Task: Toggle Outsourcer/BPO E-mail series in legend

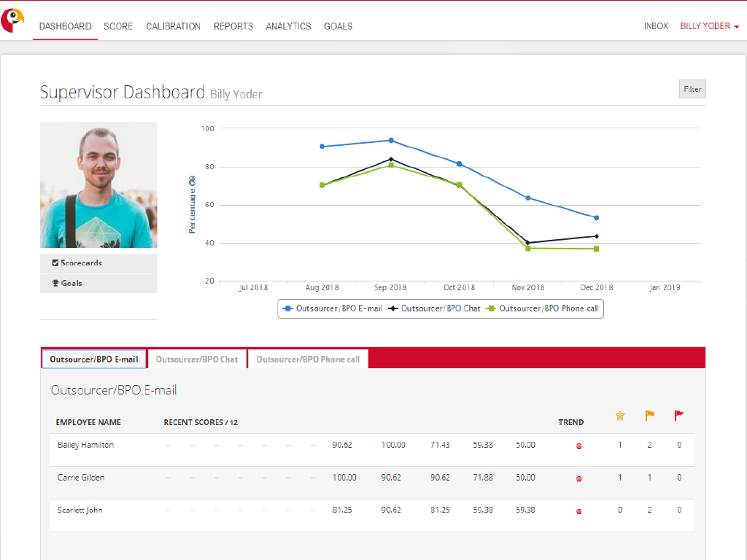Action: click(333, 308)
